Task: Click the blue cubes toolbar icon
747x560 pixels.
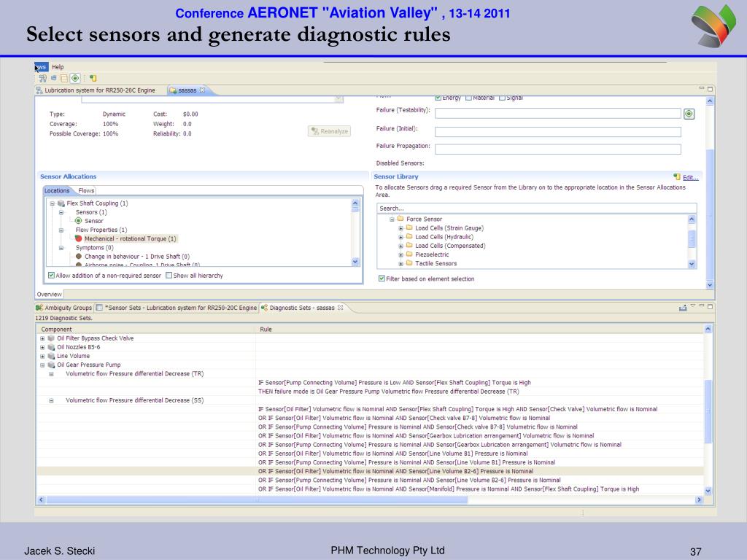Action: (53, 77)
